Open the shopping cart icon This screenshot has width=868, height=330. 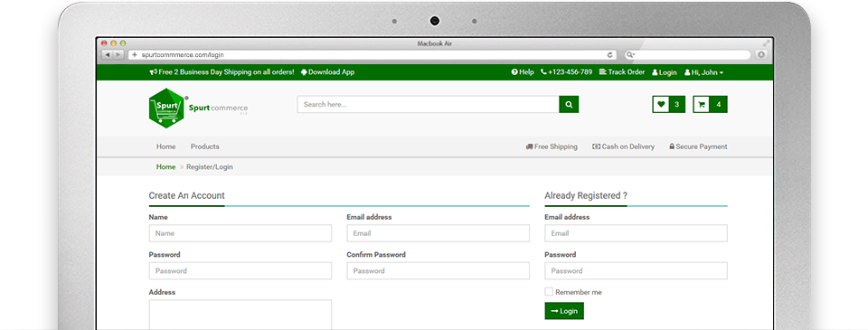[x=702, y=104]
